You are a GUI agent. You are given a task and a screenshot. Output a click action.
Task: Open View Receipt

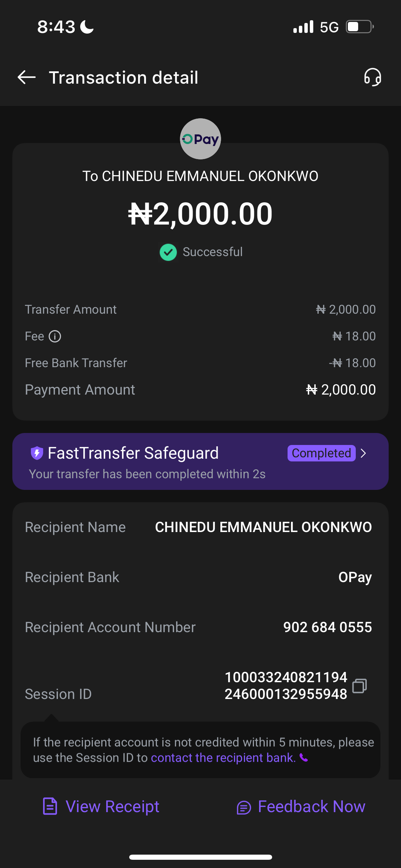pyautogui.click(x=112, y=806)
